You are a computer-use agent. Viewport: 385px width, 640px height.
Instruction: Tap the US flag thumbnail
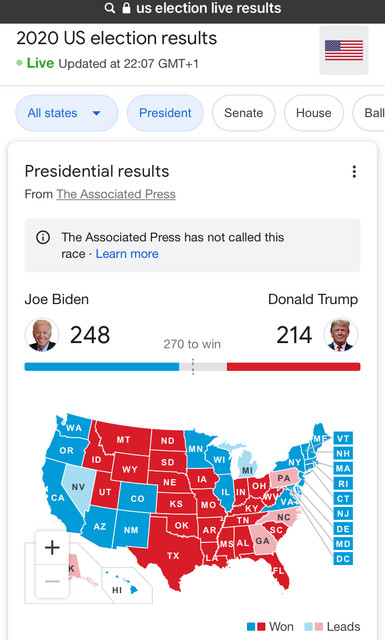tap(344, 50)
